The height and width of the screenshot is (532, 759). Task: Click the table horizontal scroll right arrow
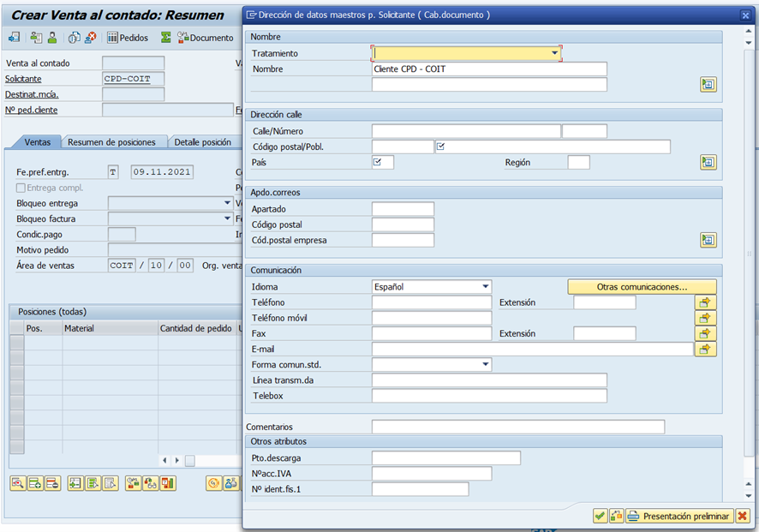[x=176, y=460]
